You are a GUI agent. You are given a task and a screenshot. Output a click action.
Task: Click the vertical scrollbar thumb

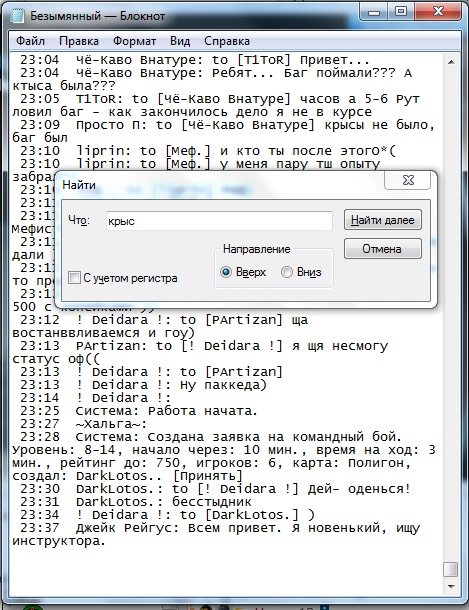(x=451, y=570)
